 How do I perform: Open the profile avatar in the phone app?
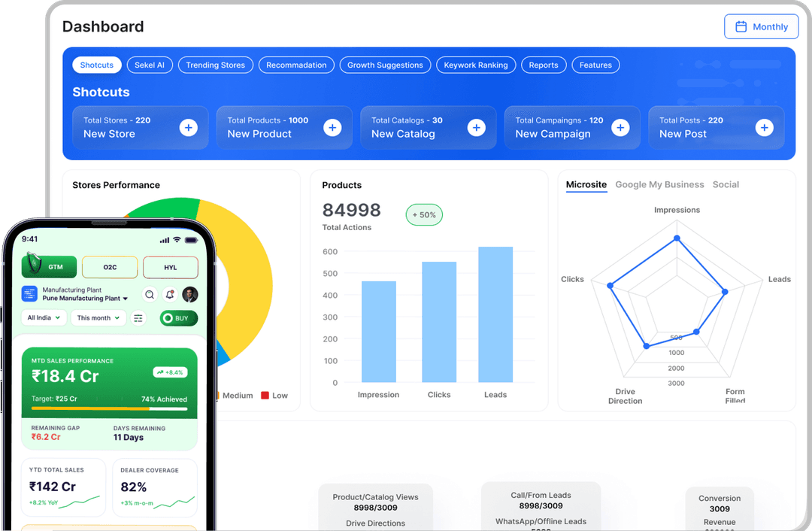point(190,295)
